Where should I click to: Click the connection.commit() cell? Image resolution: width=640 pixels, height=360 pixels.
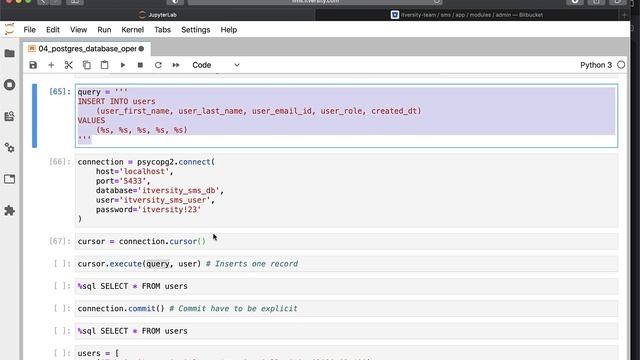pyautogui.click(x=346, y=309)
